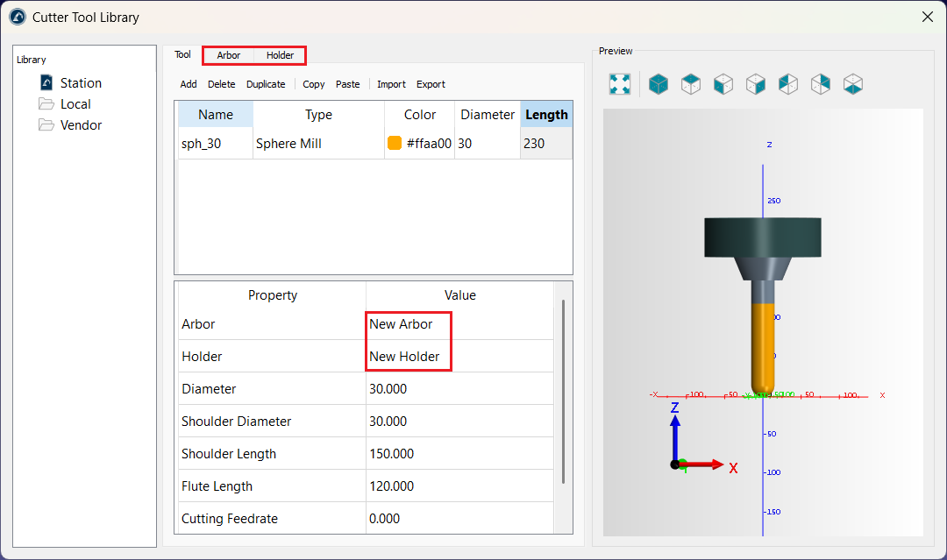Click the property table vertical scrollbar
This screenshot has width=947, height=560.
coord(564,391)
